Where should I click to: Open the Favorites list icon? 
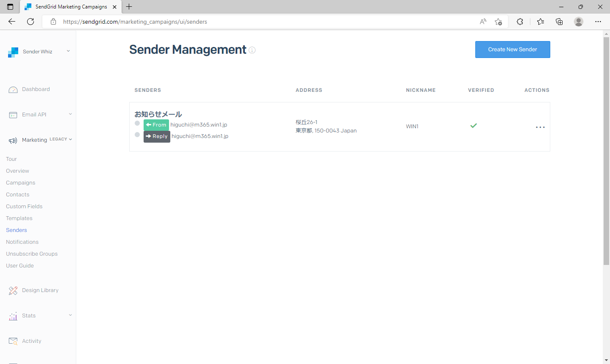(x=541, y=22)
